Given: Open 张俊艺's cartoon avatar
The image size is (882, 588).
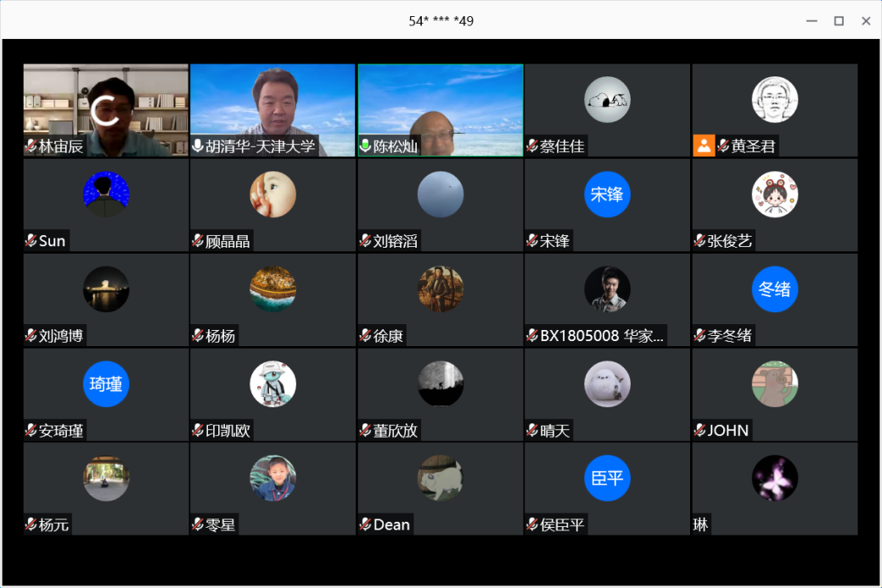Looking at the screenshot, I should pyautogui.click(x=774, y=195).
